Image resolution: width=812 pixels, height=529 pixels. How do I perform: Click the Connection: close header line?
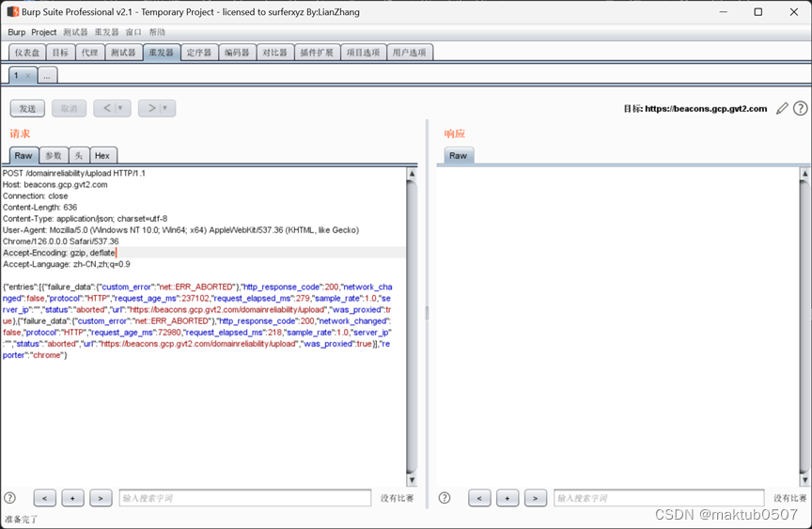[x=35, y=196]
